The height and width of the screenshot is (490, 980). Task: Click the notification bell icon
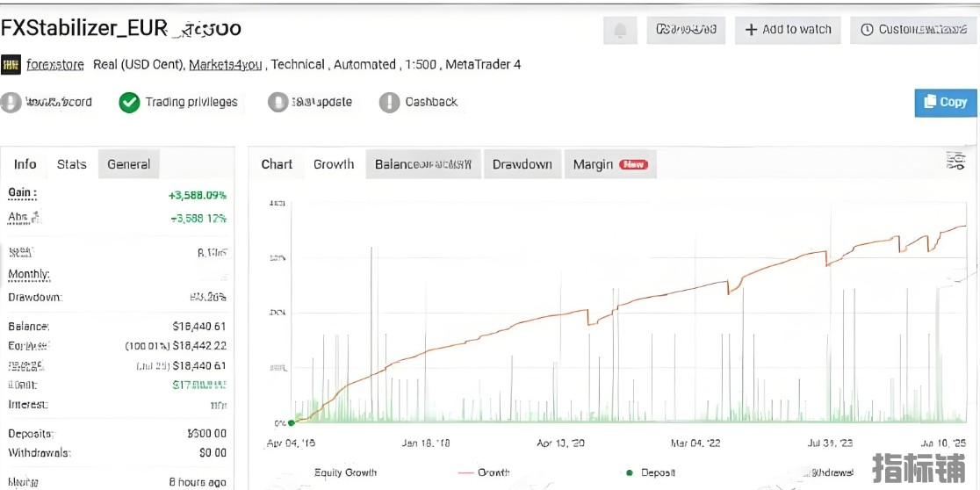(x=620, y=30)
